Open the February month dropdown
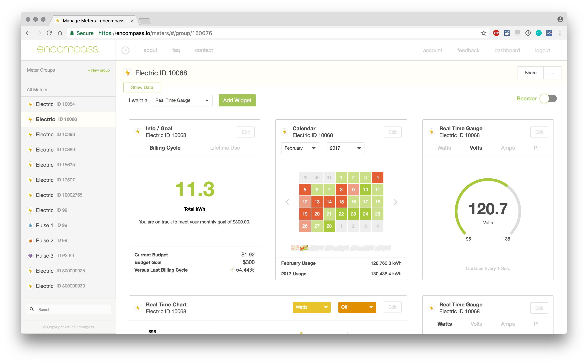 [x=300, y=148]
